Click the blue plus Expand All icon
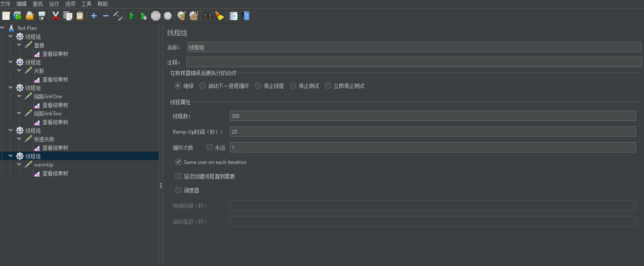The image size is (644, 266). click(x=94, y=16)
